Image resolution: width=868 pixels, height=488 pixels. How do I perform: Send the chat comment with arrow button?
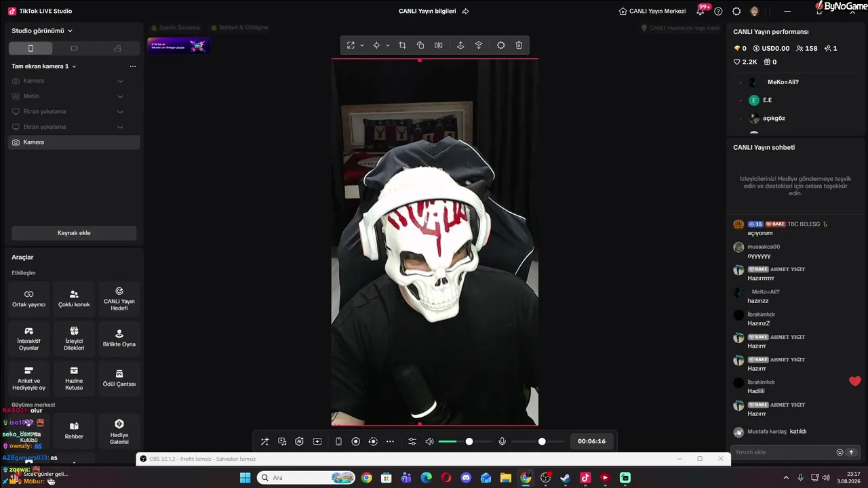tap(852, 452)
